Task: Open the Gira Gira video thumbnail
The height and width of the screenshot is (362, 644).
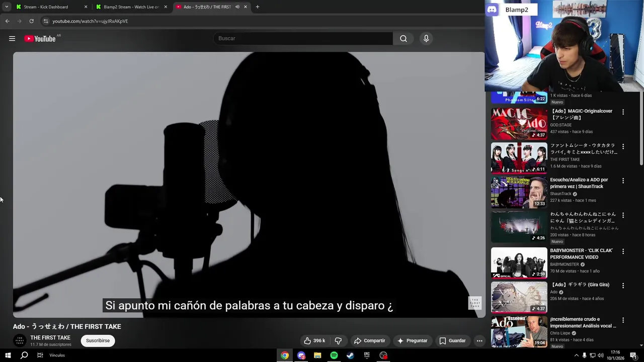Action: click(519, 297)
